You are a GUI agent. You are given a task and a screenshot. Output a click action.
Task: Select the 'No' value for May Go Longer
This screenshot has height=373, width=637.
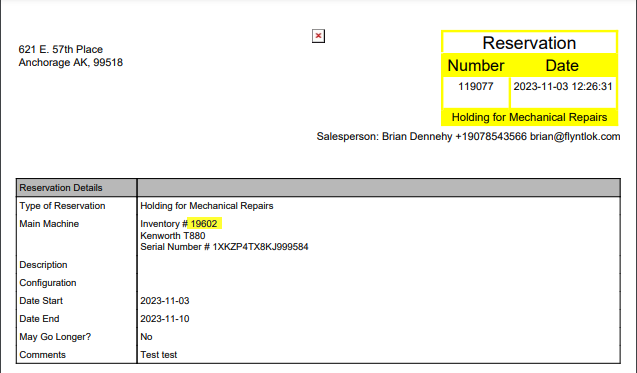tap(146, 337)
